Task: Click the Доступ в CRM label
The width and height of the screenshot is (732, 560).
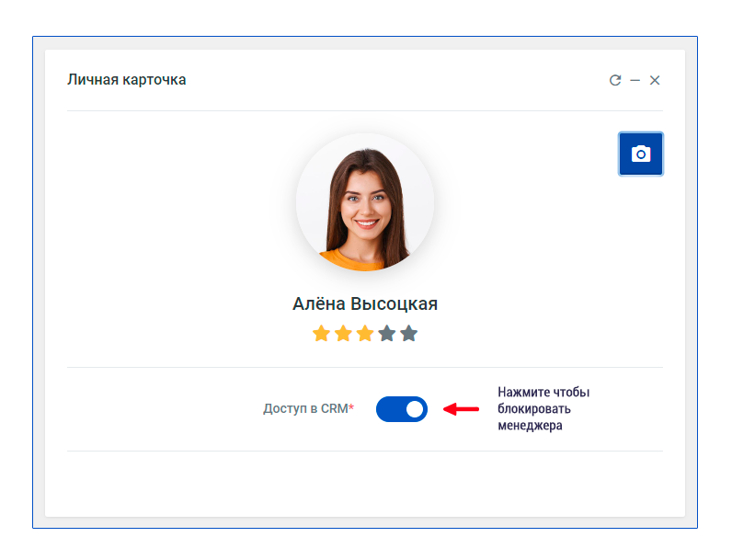Action: pos(309,409)
